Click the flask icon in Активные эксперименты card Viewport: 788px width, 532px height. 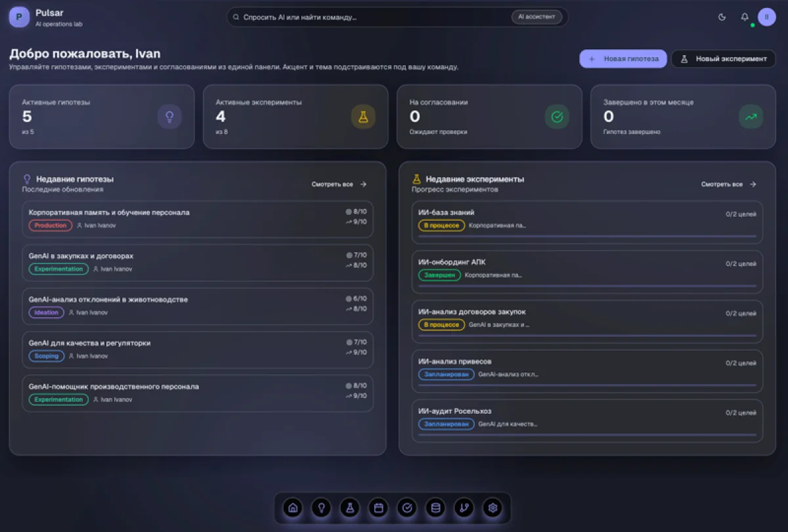click(363, 117)
